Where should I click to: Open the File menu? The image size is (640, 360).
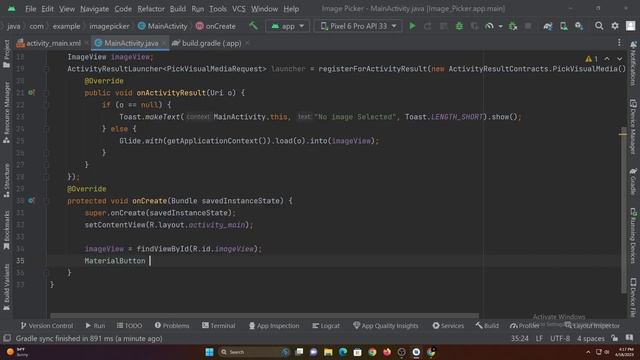30,9
